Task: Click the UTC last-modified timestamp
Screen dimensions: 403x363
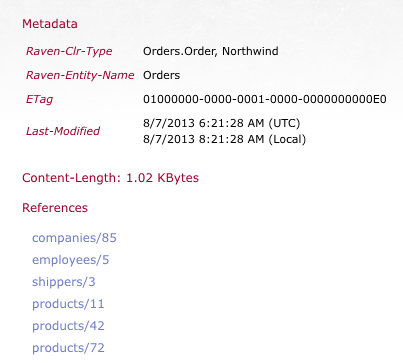Action: [222, 123]
